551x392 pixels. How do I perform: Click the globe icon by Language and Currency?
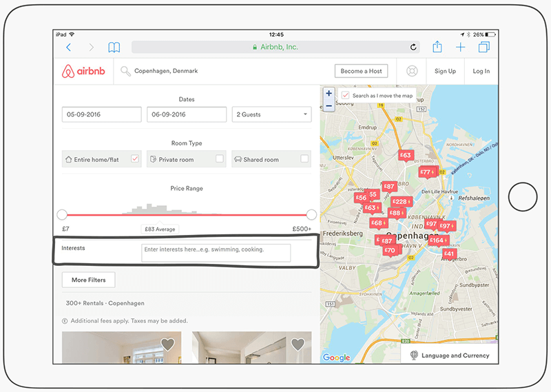tap(414, 355)
